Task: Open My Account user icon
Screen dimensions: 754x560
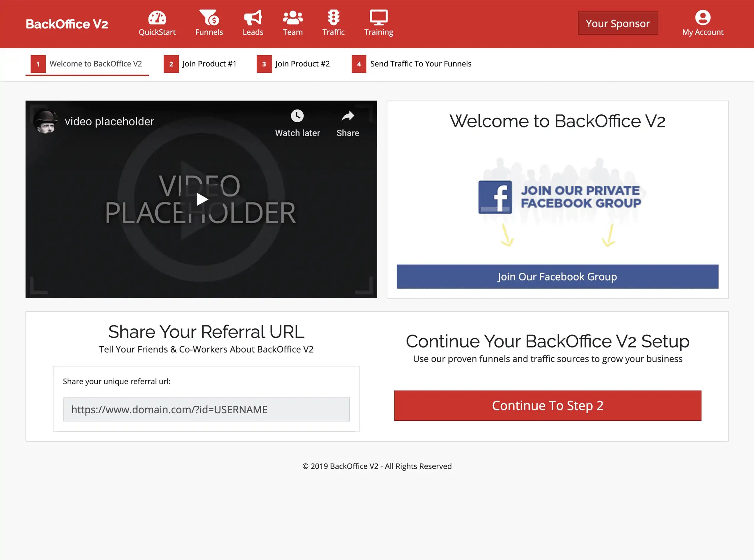Action: click(x=703, y=17)
